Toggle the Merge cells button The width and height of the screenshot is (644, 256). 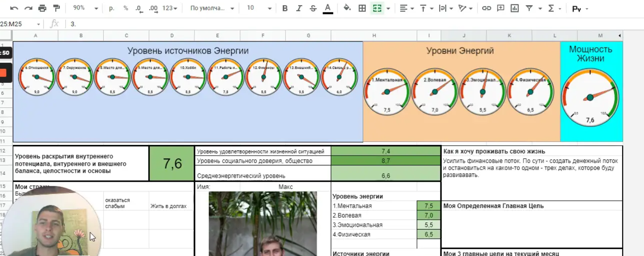[x=377, y=8]
